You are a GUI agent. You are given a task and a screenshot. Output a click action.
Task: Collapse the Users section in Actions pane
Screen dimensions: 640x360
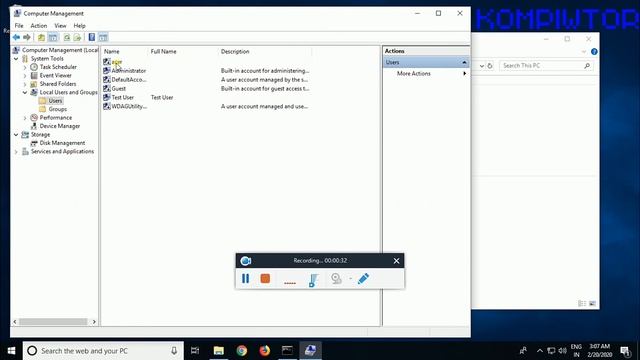point(464,62)
